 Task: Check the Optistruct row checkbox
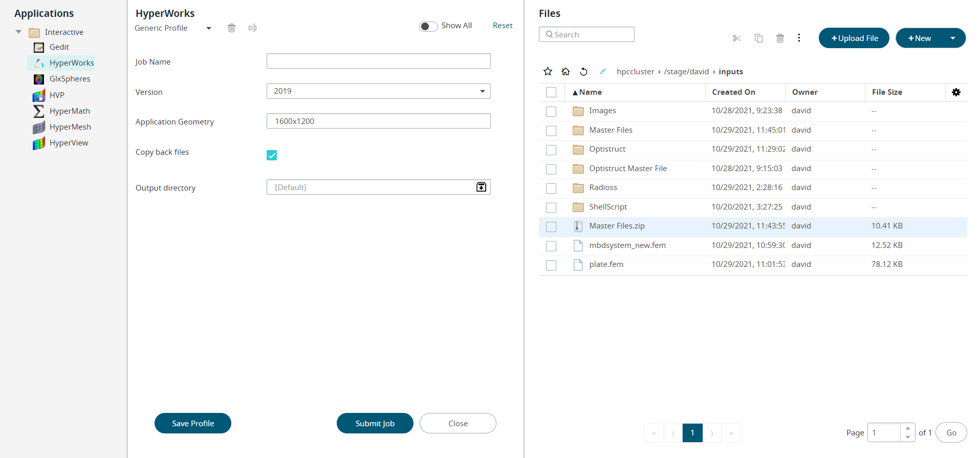point(551,150)
